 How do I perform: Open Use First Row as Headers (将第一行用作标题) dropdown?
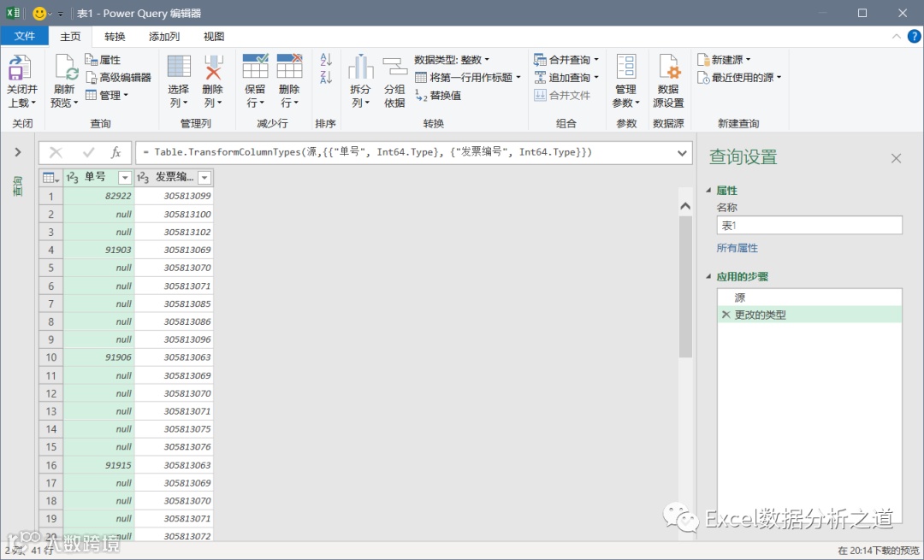pyautogui.click(x=468, y=77)
